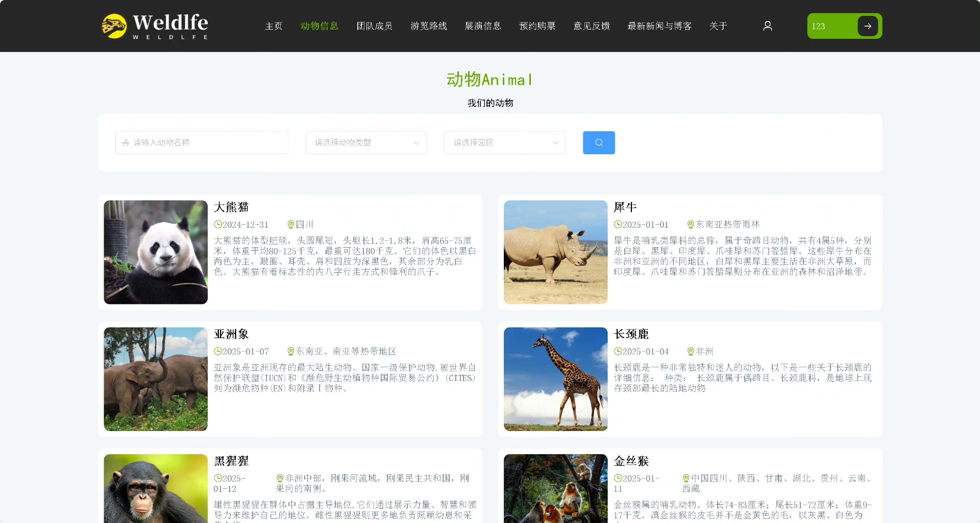Click the golden monkey photo
This screenshot has height=523, width=980.
(556, 489)
